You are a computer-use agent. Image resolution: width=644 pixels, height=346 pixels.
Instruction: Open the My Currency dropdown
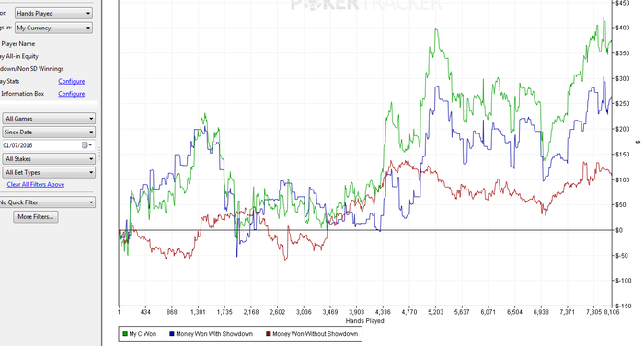pyautogui.click(x=53, y=28)
